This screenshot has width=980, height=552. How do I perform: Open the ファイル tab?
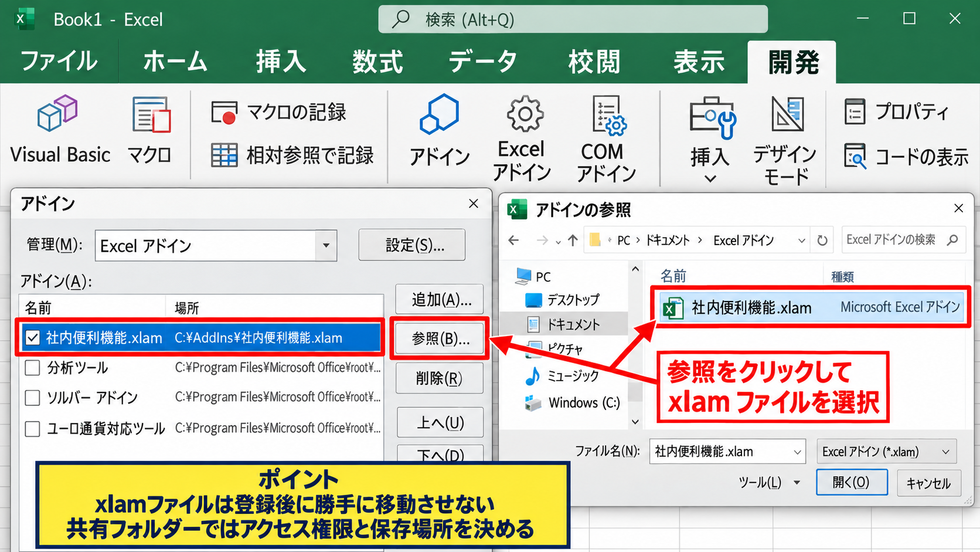point(59,62)
